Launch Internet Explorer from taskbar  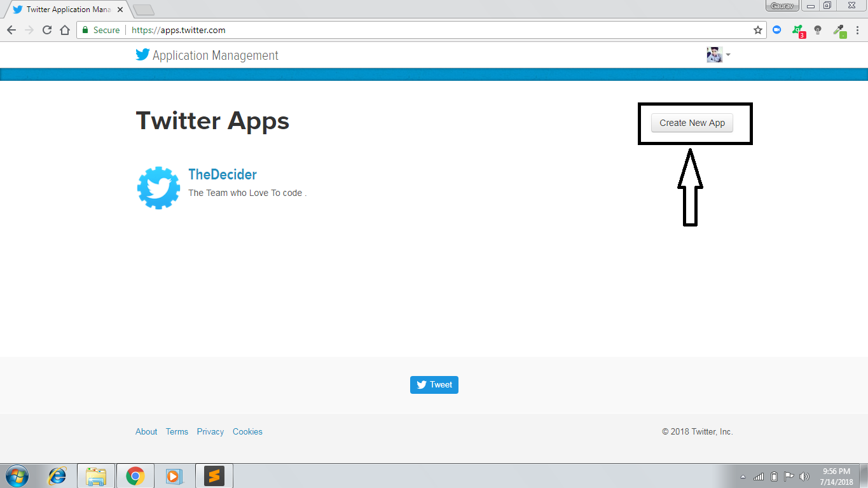58,476
